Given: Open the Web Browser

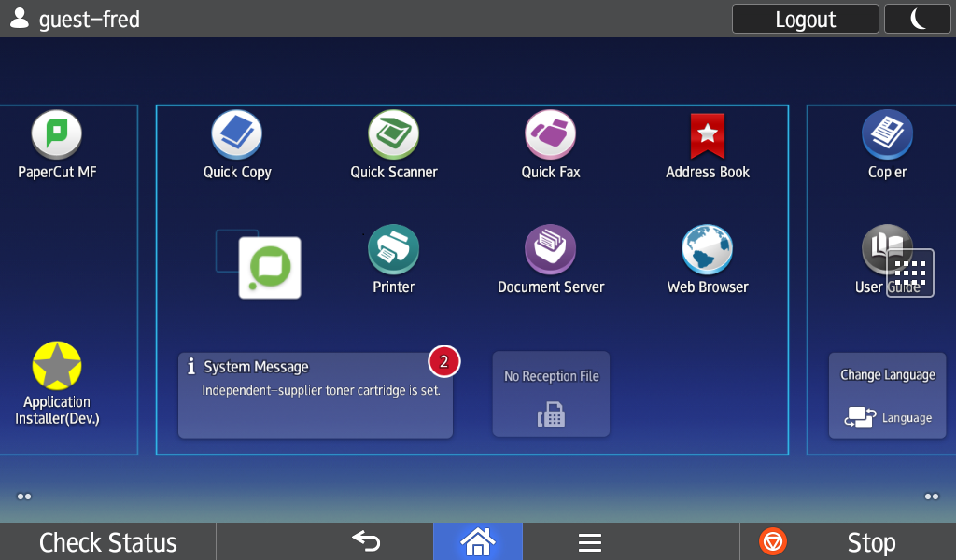Looking at the screenshot, I should point(707,252).
